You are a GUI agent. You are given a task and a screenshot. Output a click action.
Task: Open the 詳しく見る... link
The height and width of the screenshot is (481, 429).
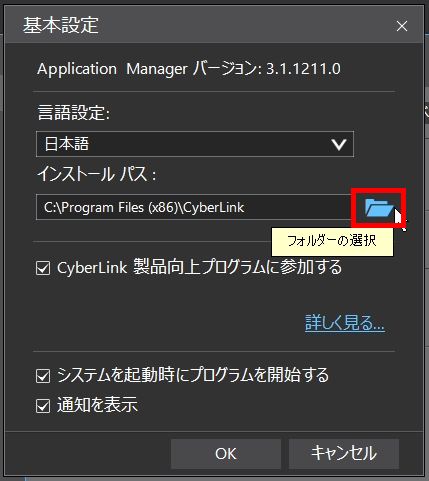click(x=345, y=322)
